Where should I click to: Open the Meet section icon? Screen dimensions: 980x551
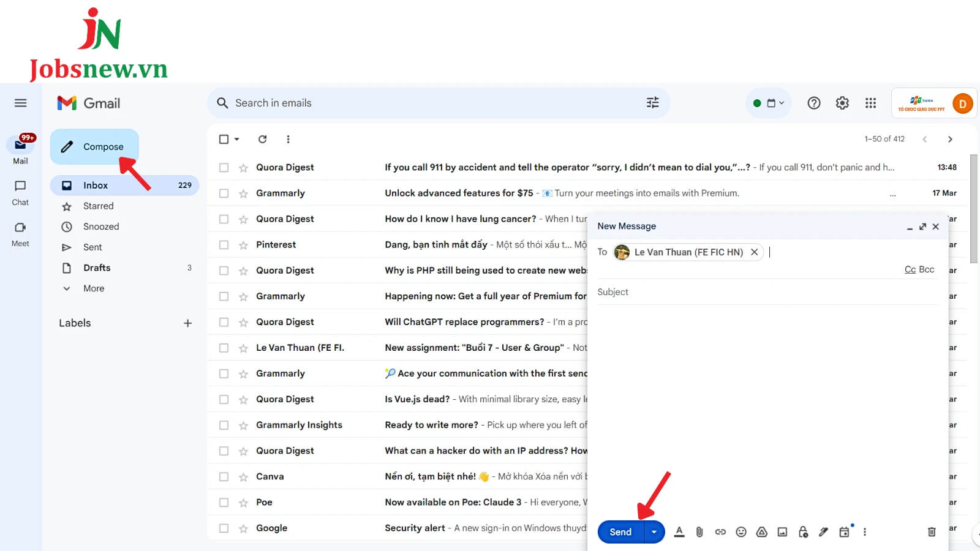(20, 227)
